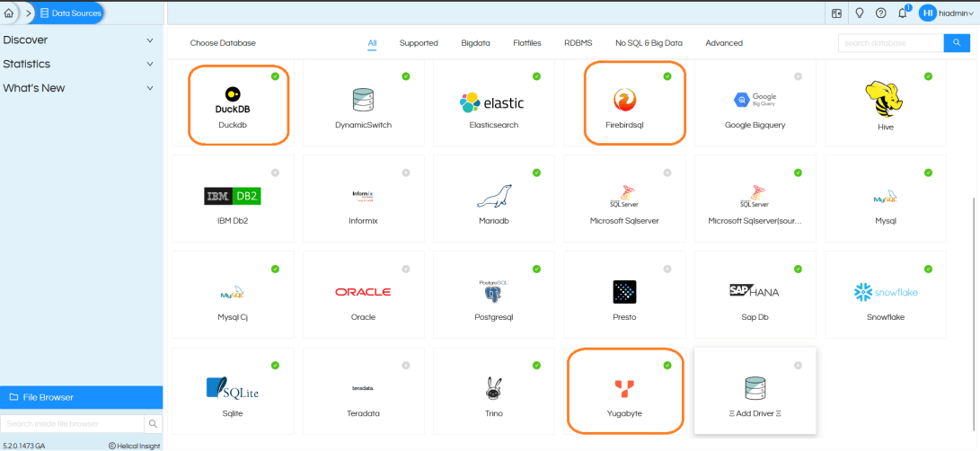
Task: Click green status check on Duckdb card
Action: (275, 76)
